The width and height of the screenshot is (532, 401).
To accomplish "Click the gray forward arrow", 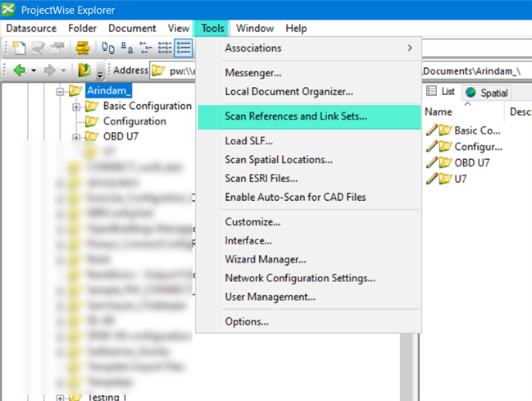I will (49, 71).
